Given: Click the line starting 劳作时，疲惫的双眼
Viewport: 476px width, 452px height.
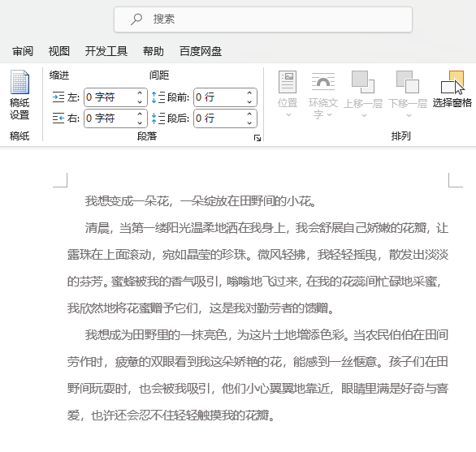Looking at the screenshot, I should tap(257, 362).
